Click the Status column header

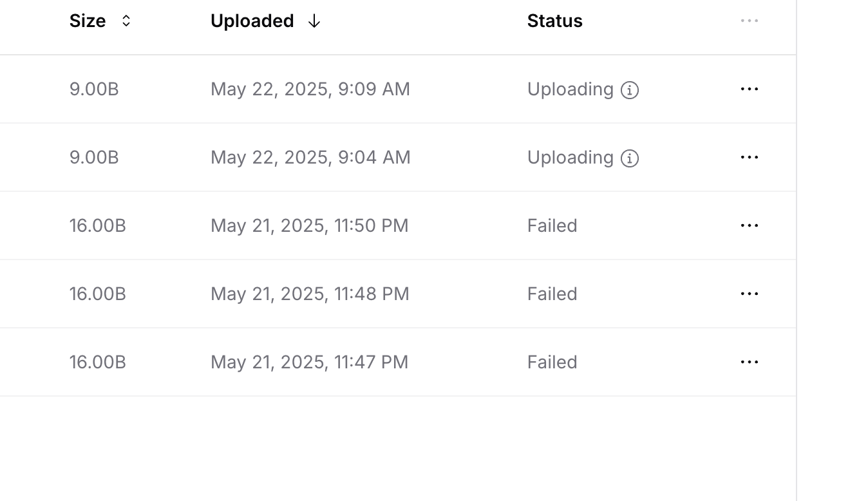click(x=554, y=21)
